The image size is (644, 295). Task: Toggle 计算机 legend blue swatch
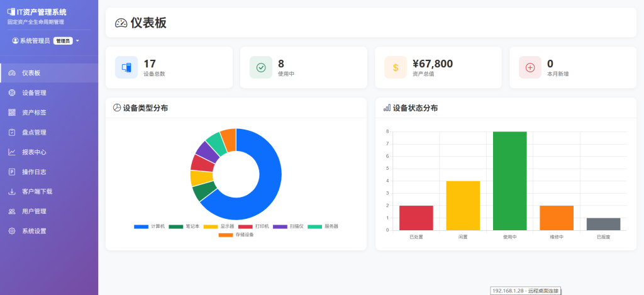tap(141, 226)
